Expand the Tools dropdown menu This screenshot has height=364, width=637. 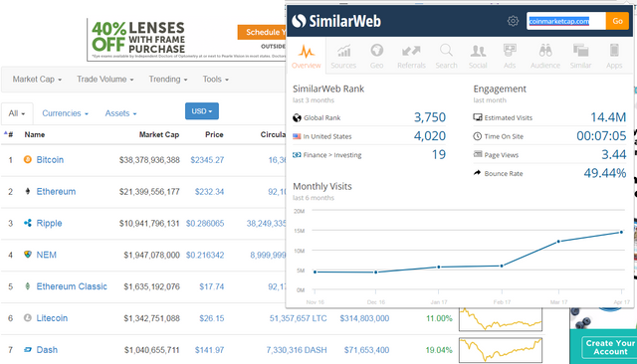(x=216, y=80)
